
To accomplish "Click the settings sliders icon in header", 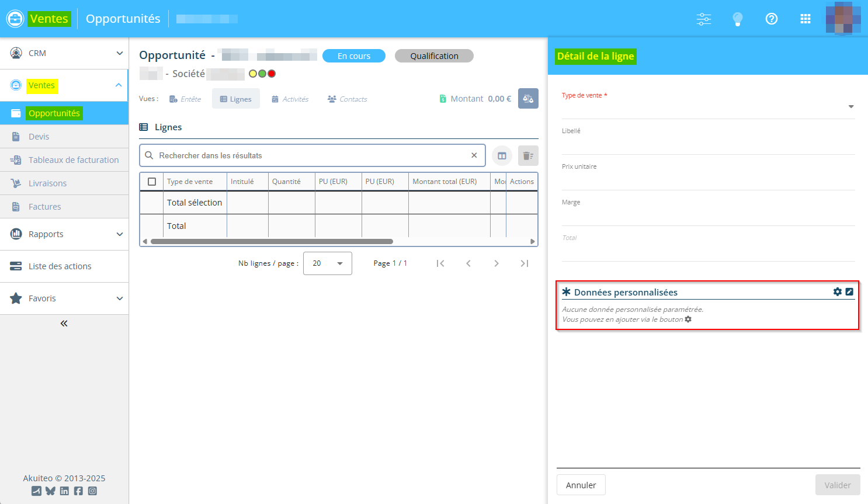I will [x=704, y=19].
